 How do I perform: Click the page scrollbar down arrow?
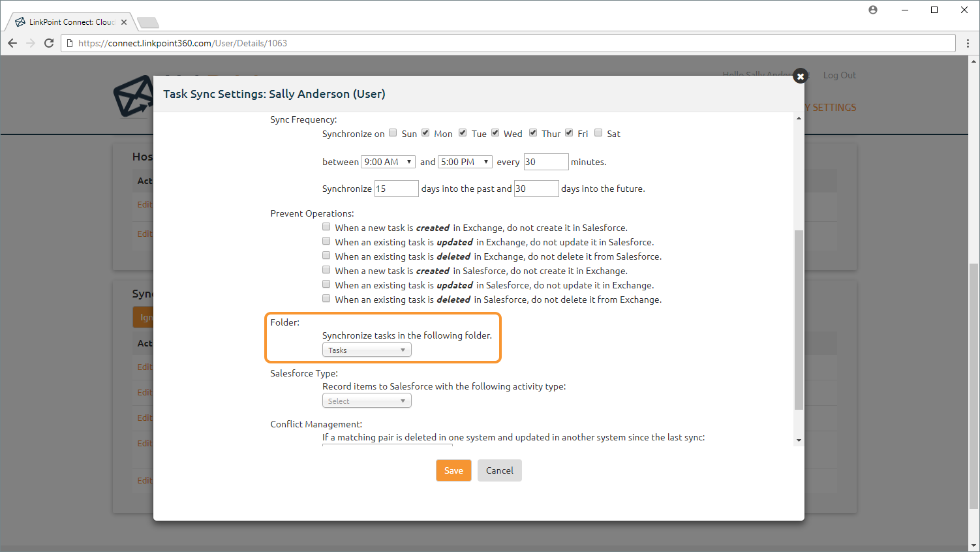974,545
